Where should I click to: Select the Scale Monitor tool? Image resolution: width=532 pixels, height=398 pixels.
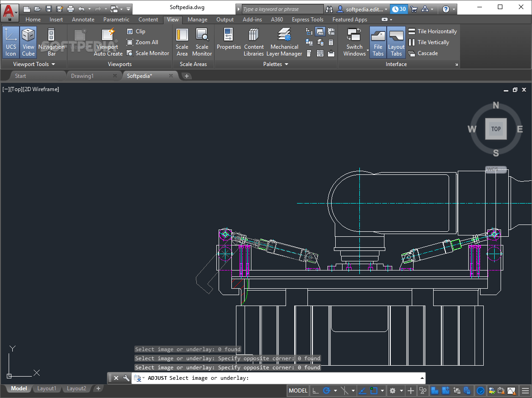coord(202,41)
